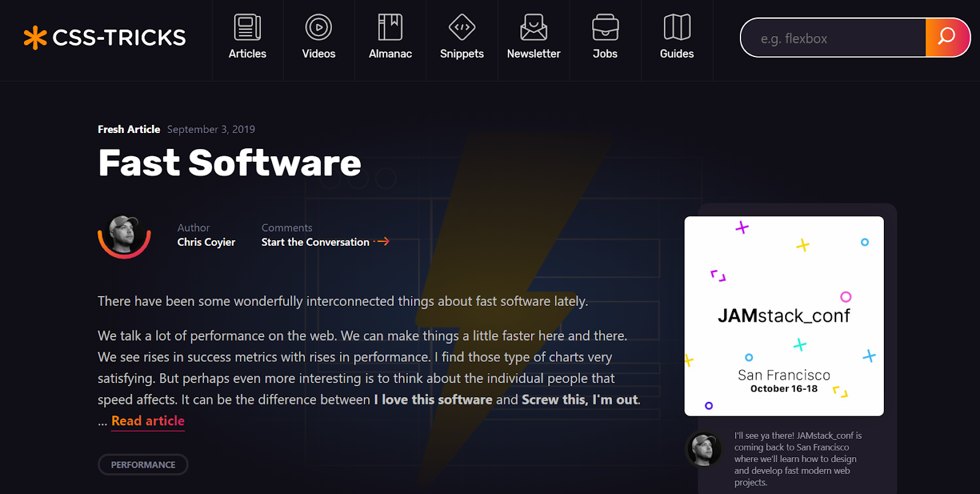Click the Comments label
Screen dimensions: 980x494
[x=287, y=227]
